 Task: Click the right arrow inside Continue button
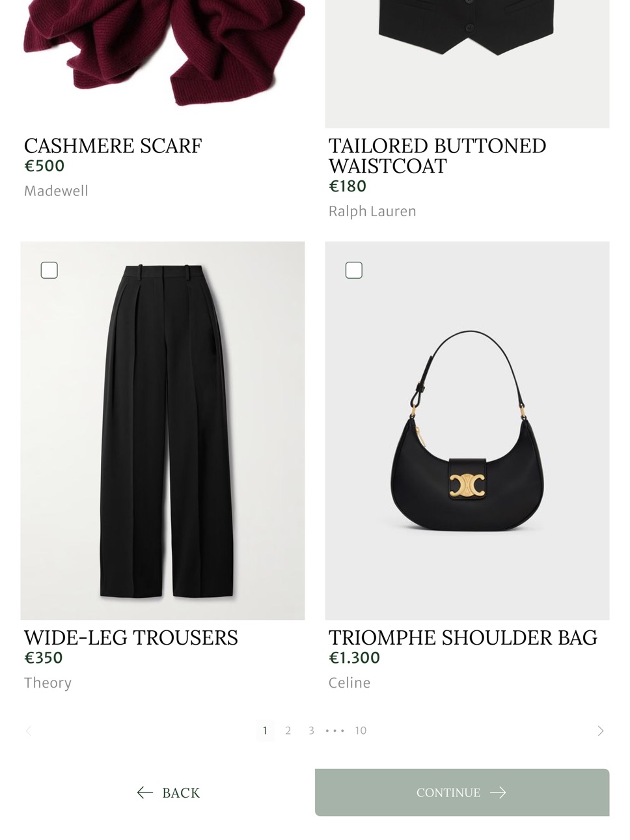point(498,792)
